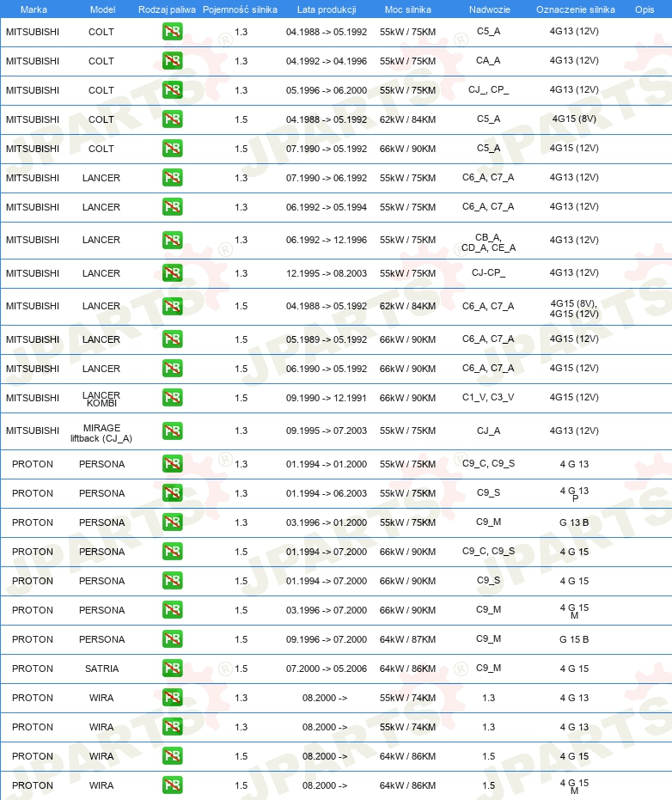Viewport: 672px width, 800px height.
Task: Click fuel icon in PERSONA 1.5 C9_S 4 G 15 row
Action: [173, 581]
